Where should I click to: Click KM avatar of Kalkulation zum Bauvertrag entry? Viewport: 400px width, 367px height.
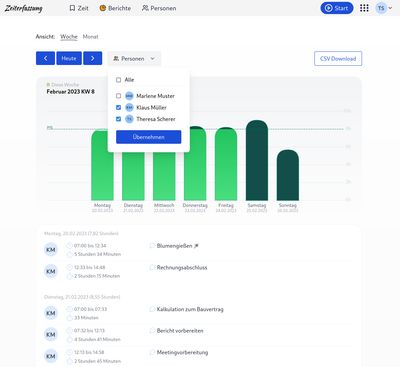(51, 313)
